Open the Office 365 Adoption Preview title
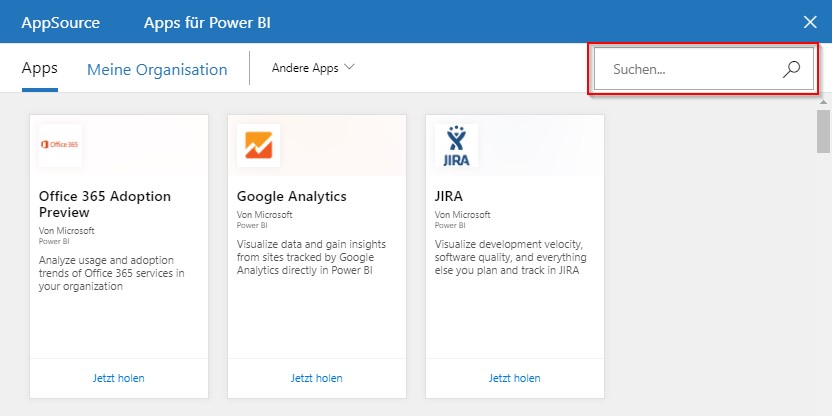The width and height of the screenshot is (832, 416). point(105,204)
